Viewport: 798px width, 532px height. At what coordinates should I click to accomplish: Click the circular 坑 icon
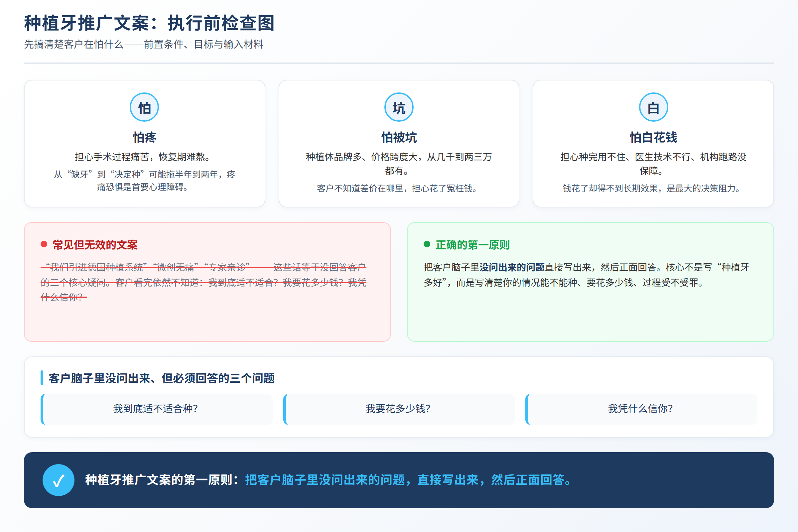click(x=399, y=107)
